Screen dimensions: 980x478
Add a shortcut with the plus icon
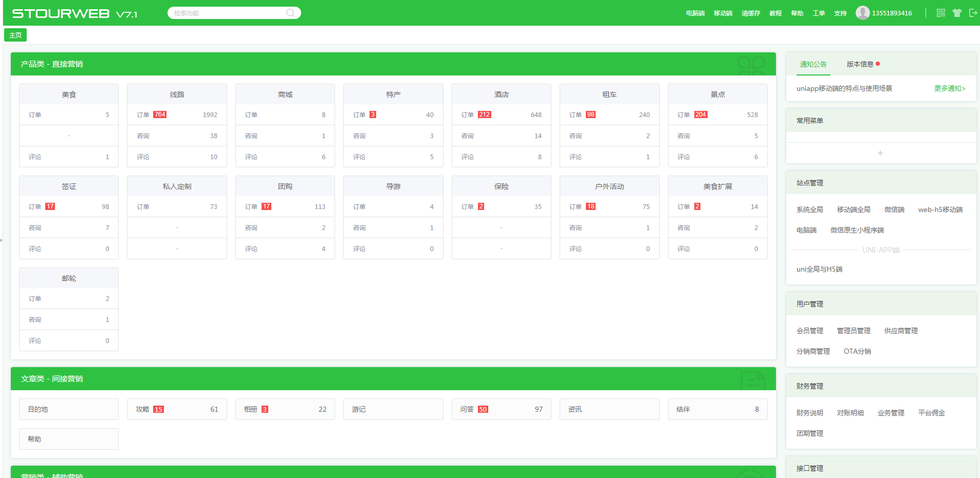[x=880, y=153]
